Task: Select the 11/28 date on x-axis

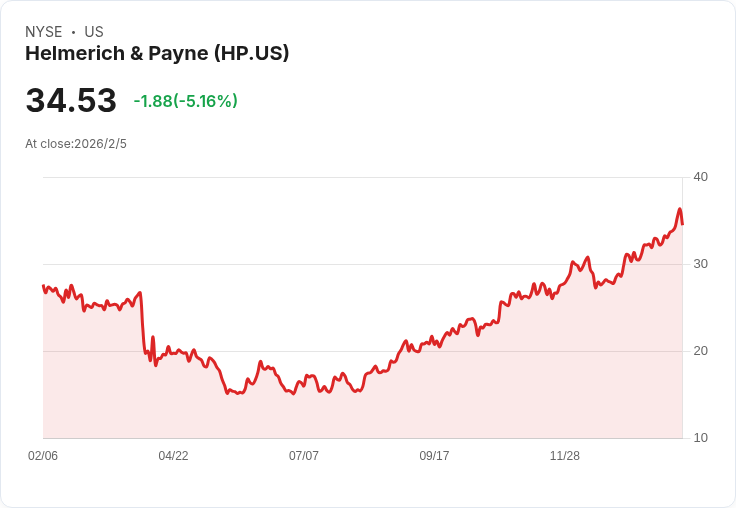Action: 565,456
